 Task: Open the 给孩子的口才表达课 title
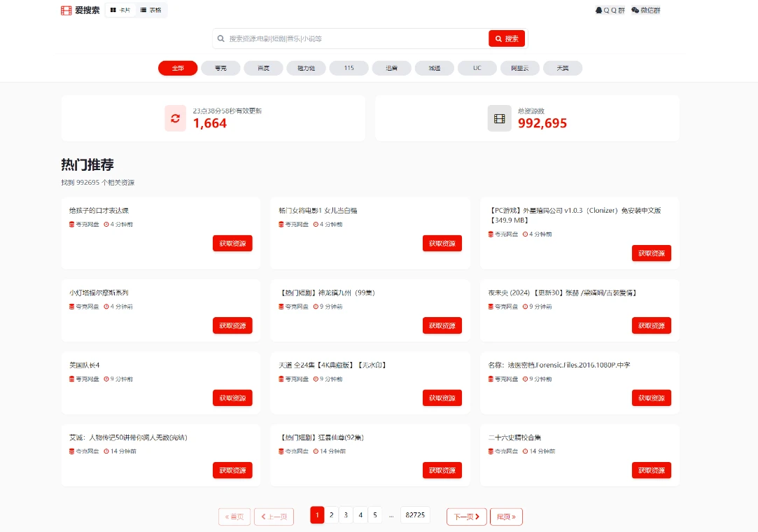point(99,211)
